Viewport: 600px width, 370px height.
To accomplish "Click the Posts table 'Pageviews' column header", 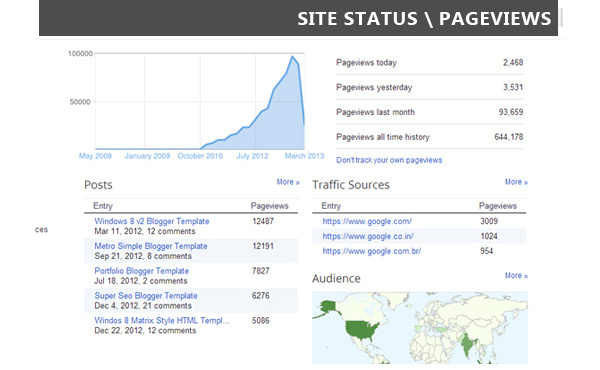I will point(269,206).
